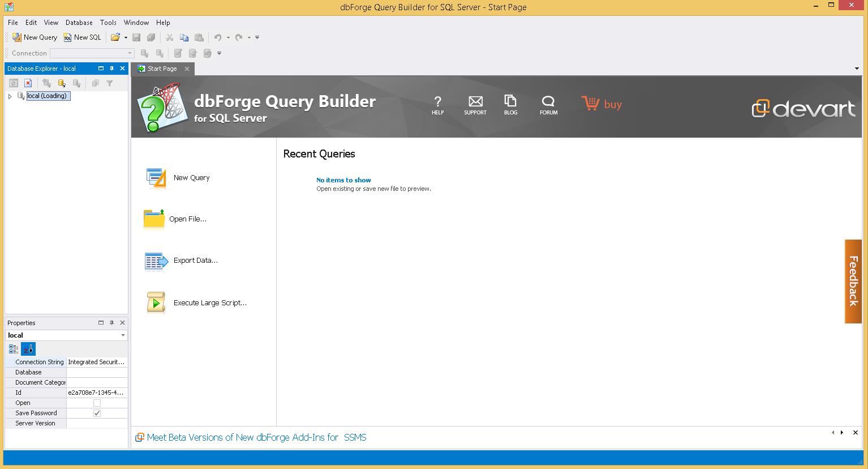Open the Forum page

tap(548, 104)
